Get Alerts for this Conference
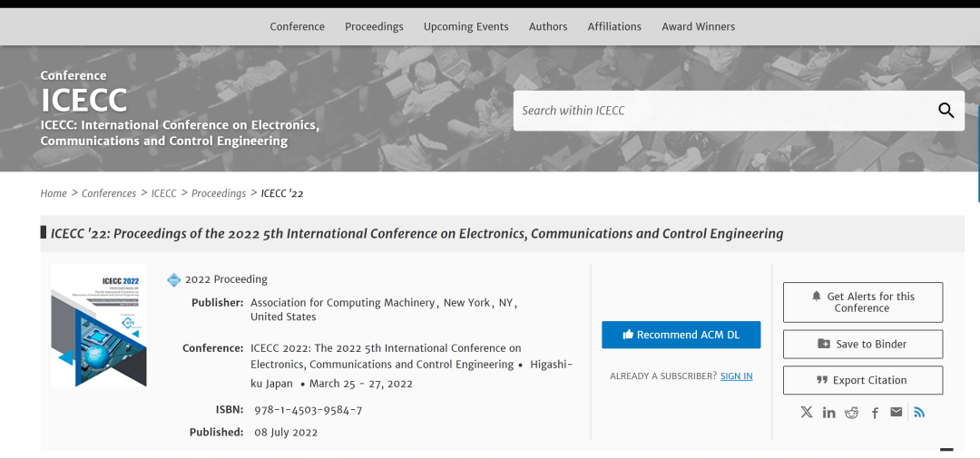Image resolution: width=980 pixels, height=459 pixels. (x=862, y=302)
